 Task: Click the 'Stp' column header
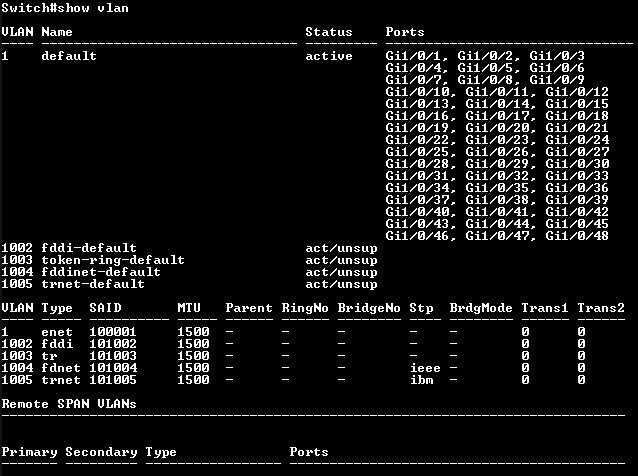tap(421, 308)
